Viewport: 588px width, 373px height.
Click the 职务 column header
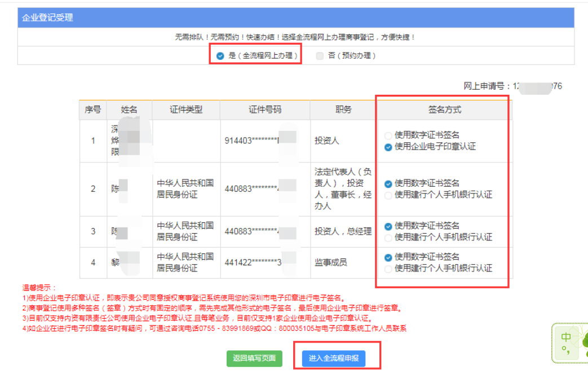click(x=343, y=110)
